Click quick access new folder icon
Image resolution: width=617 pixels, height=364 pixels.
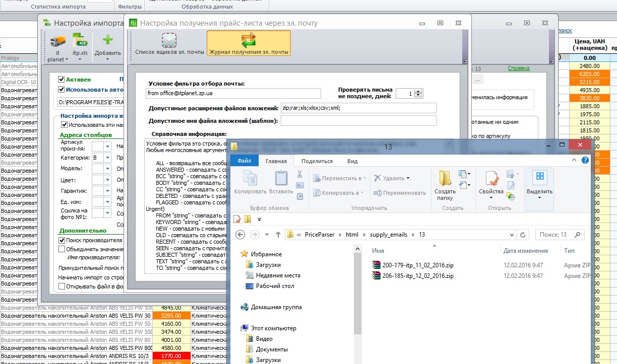click(x=248, y=219)
